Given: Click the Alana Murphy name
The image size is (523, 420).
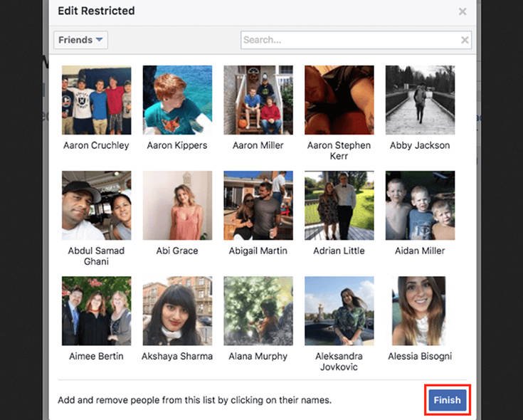Looking at the screenshot, I should pos(258,356).
